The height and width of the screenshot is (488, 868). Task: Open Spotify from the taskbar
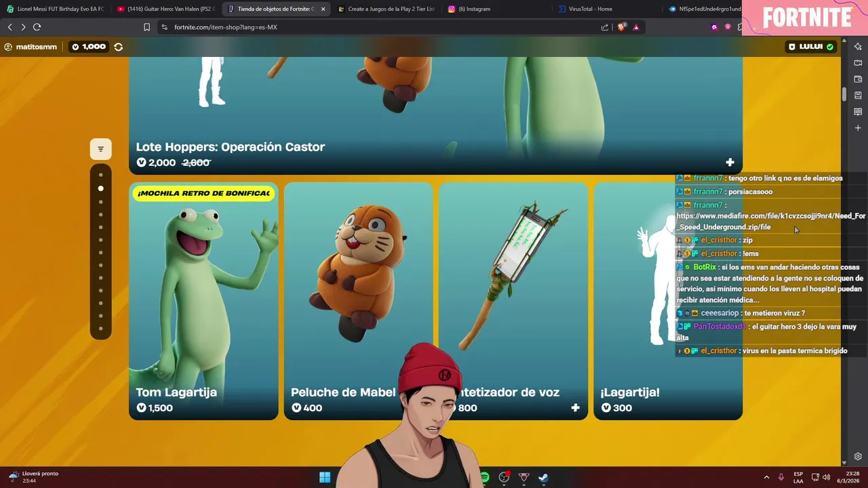484,477
